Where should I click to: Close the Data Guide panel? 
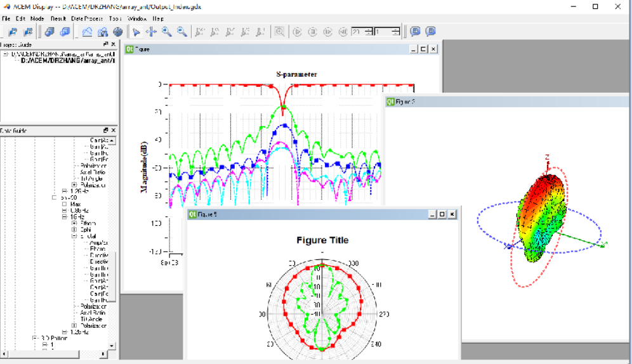click(x=113, y=131)
